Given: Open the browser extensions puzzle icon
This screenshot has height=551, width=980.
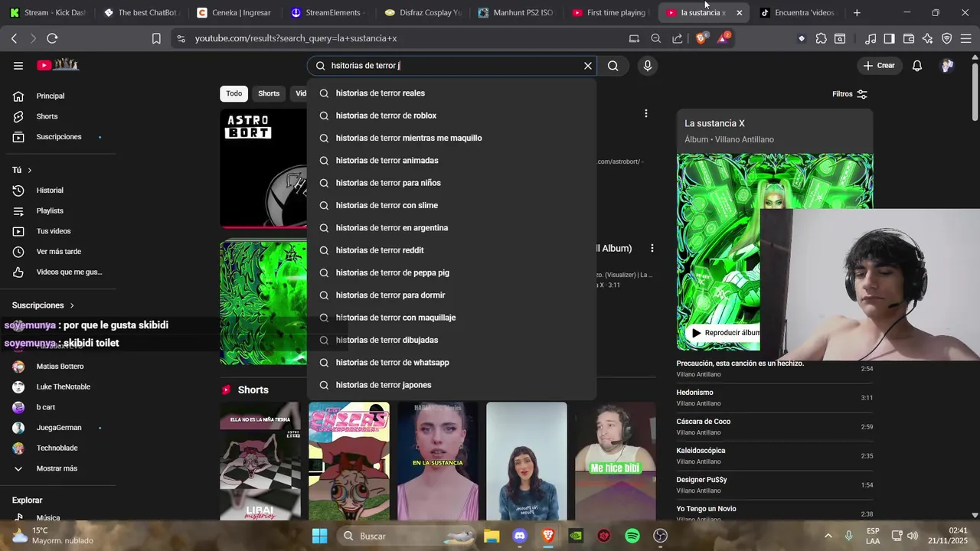Looking at the screenshot, I should pos(822,38).
